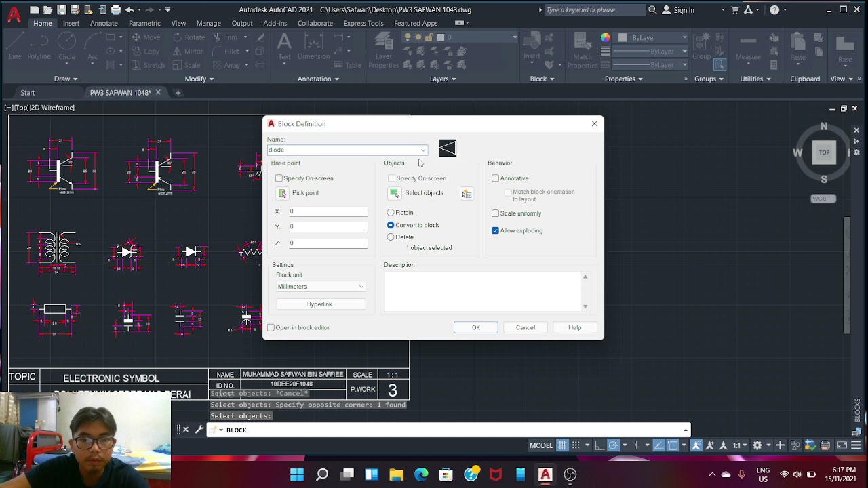
Task: Open the Measure utility
Action: pos(748,46)
